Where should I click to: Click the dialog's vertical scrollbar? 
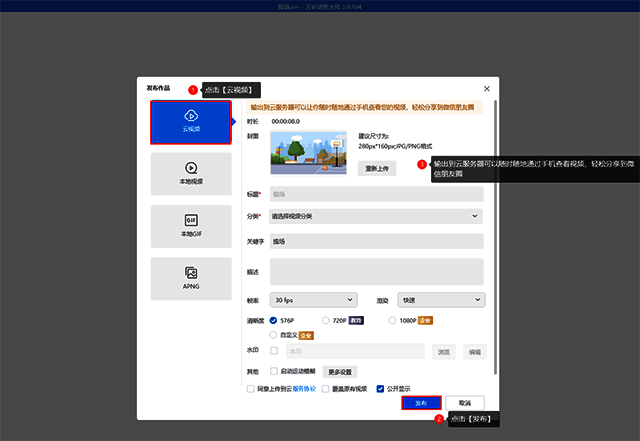[x=496, y=237]
